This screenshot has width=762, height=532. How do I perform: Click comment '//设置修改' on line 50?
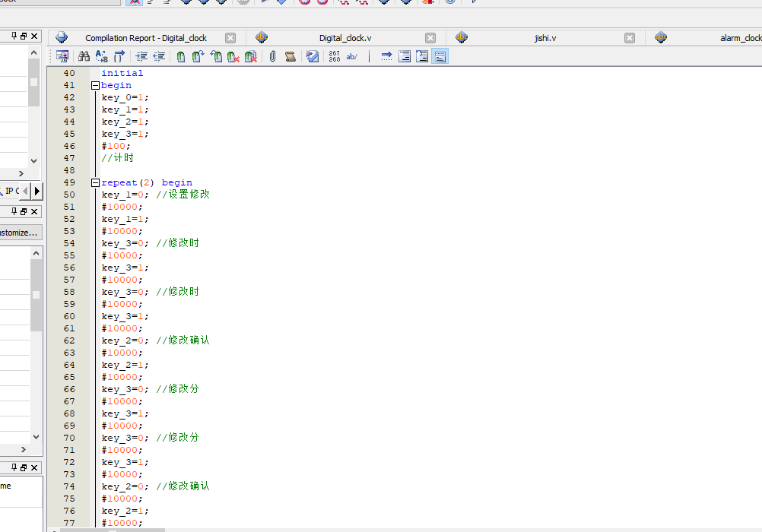click(183, 195)
